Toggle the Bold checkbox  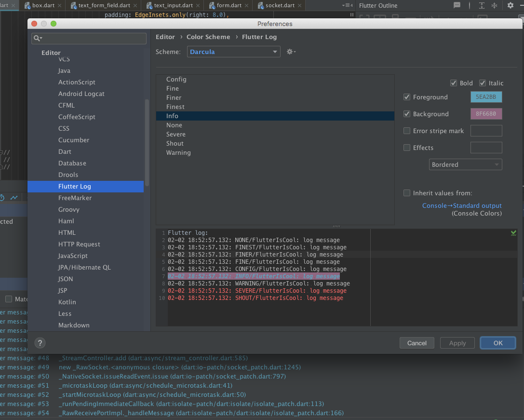click(x=454, y=83)
